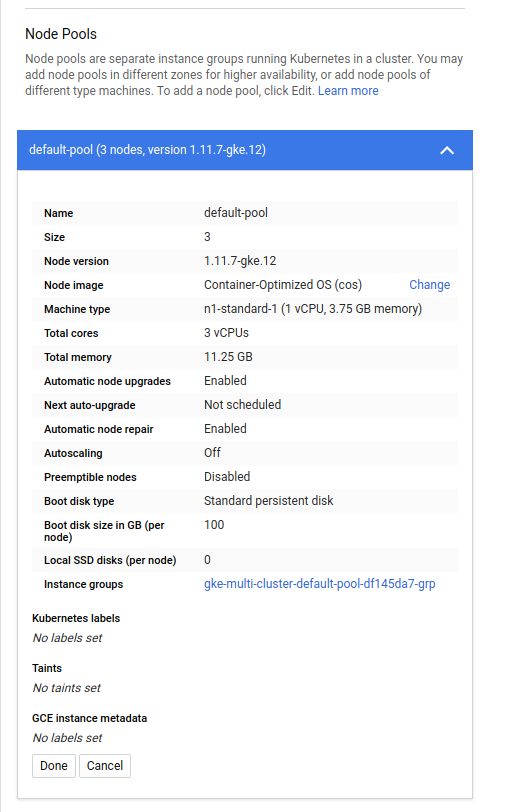Click the Autoscaling Off value

212,453
